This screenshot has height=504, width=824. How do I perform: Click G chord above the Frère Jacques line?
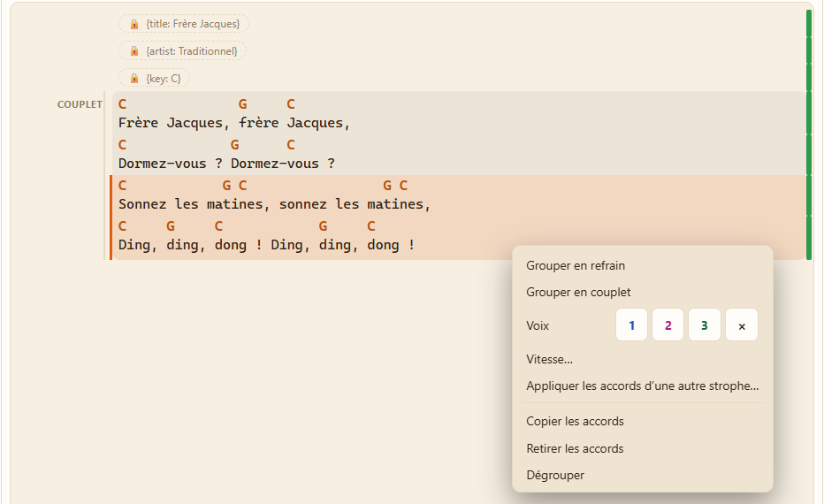tap(243, 104)
